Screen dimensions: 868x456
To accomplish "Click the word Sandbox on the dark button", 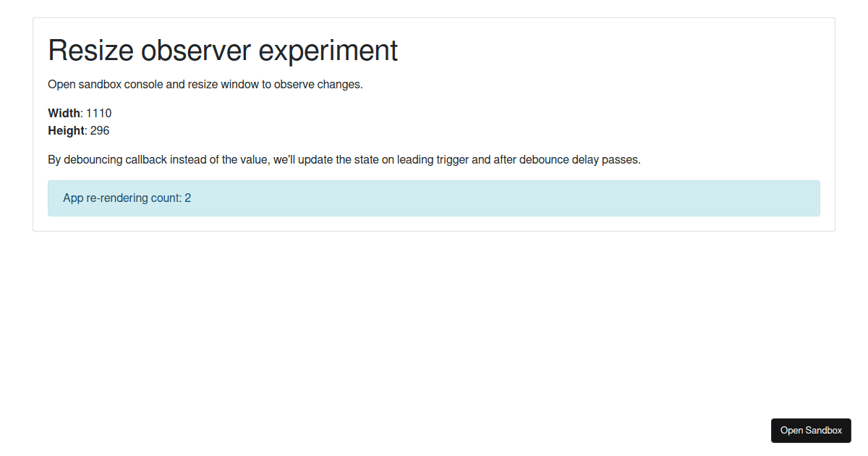I will click(x=822, y=431).
